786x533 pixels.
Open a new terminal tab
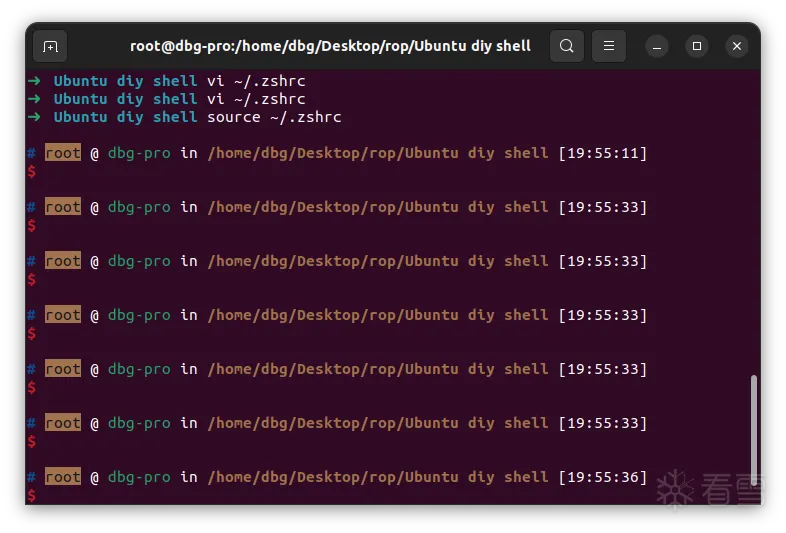[x=50, y=46]
